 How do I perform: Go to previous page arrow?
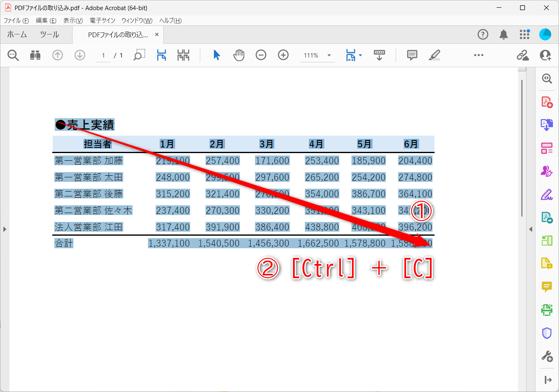(58, 55)
